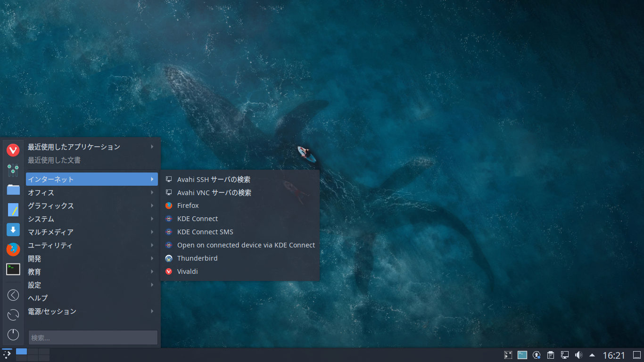Open the 開発 category
Image resolution: width=644 pixels, height=362 pixels.
click(92, 258)
